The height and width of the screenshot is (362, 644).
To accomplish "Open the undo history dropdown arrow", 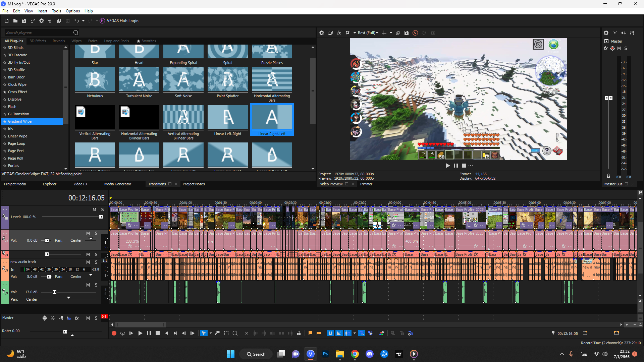I will click(x=83, y=21).
